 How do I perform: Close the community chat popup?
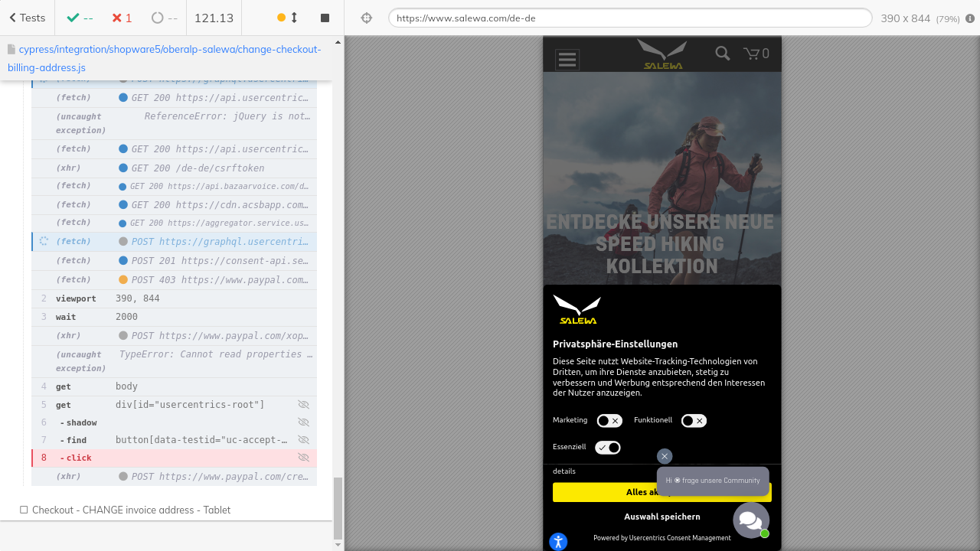(665, 456)
